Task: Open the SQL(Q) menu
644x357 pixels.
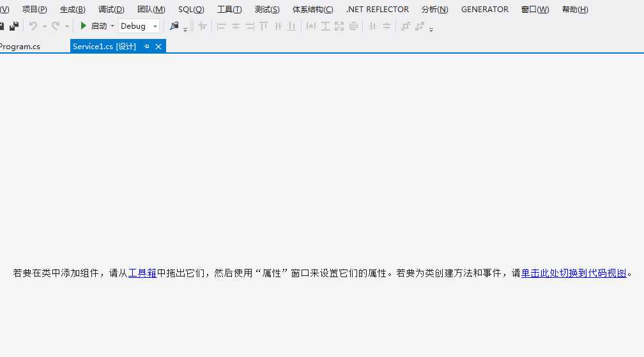Action: coord(191,9)
